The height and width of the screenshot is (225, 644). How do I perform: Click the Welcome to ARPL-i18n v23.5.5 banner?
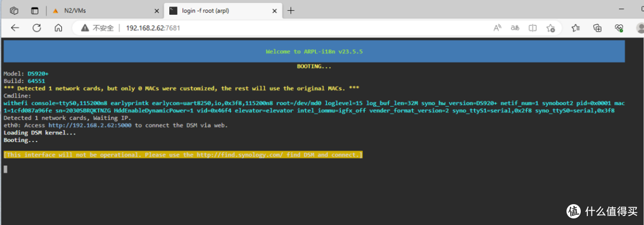(x=314, y=52)
